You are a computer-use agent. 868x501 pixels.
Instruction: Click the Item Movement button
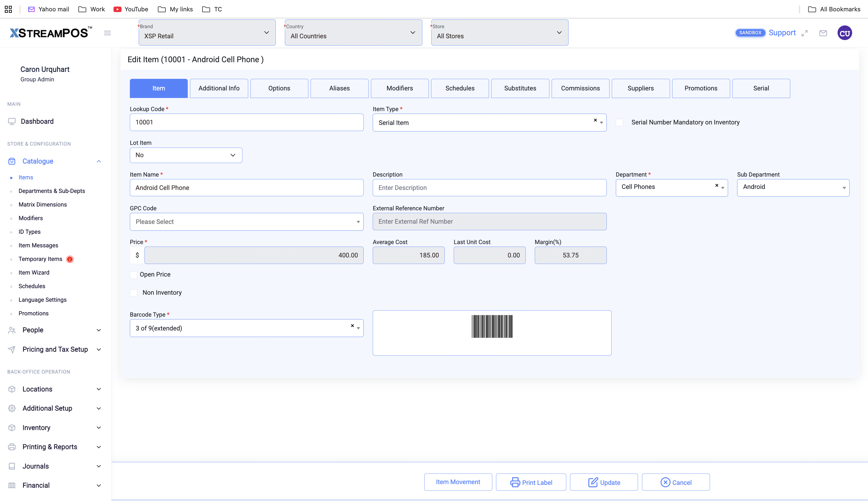(458, 482)
